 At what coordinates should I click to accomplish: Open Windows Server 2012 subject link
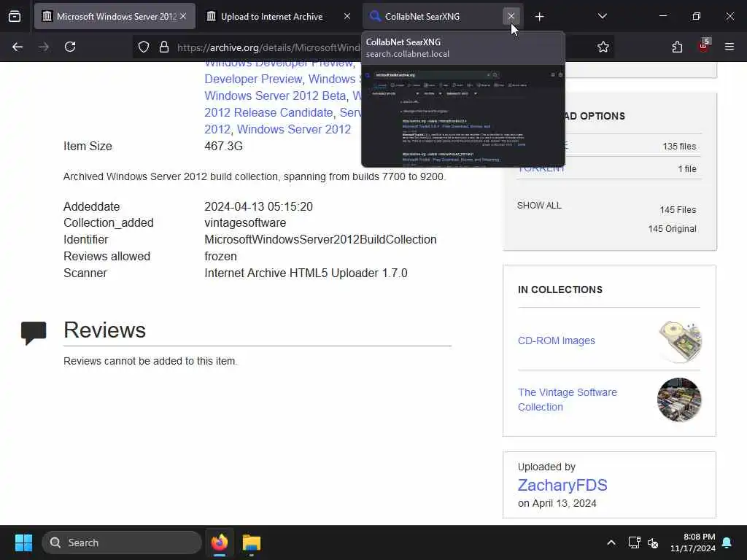point(294,129)
